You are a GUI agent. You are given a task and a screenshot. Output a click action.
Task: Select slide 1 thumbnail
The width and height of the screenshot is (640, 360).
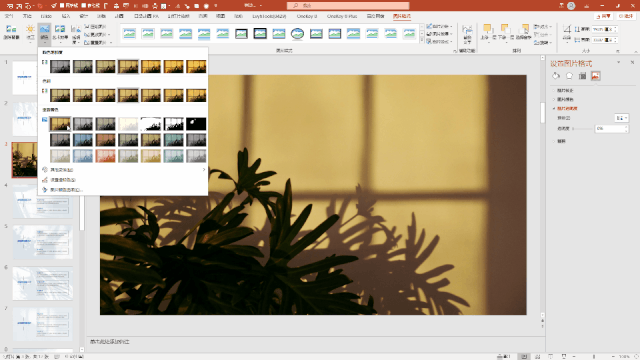(x=25, y=78)
